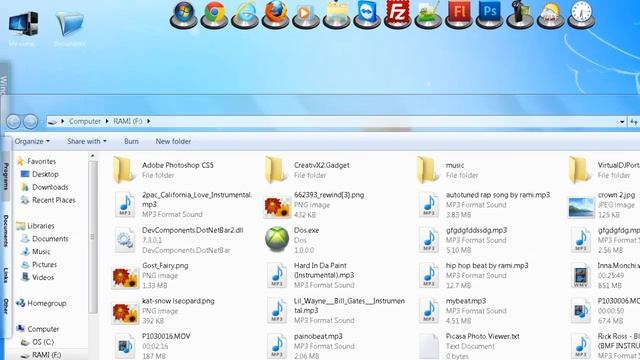Click the refresh button beside address bar

(634, 122)
